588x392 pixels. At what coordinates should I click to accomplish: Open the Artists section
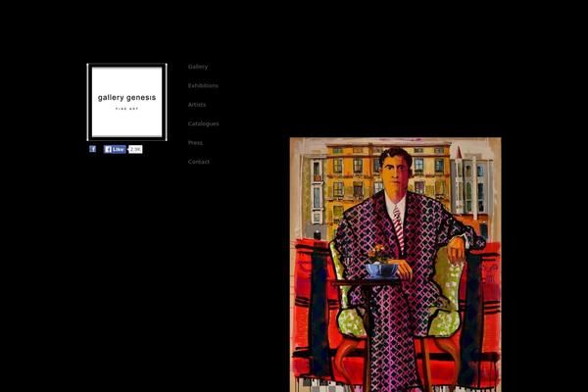coord(197,105)
